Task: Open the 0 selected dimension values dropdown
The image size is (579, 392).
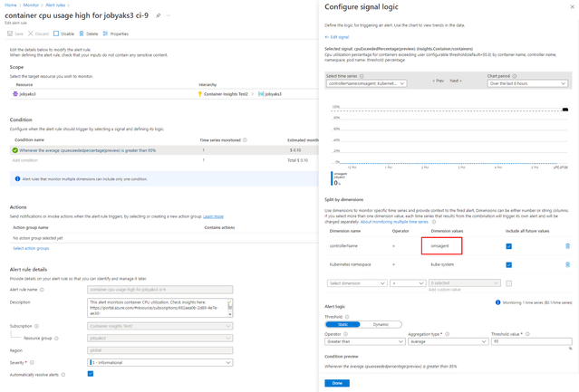Action: (465, 283)
